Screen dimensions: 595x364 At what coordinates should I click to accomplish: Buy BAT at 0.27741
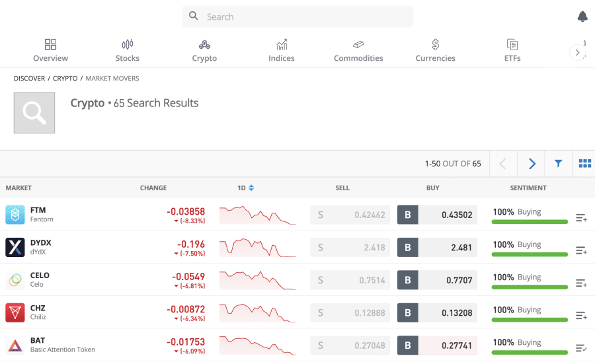pos(437,346)
